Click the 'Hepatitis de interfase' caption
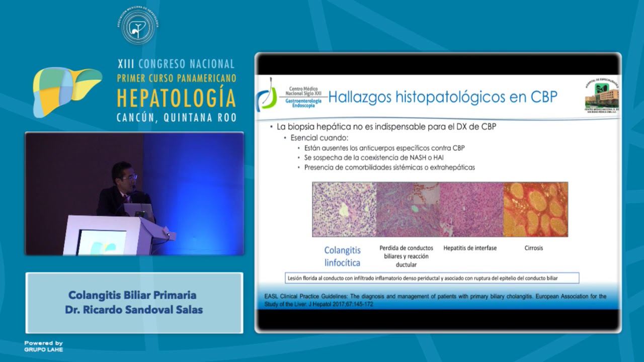Viewport: 644px width, 362px height. [x=470, y=248]
